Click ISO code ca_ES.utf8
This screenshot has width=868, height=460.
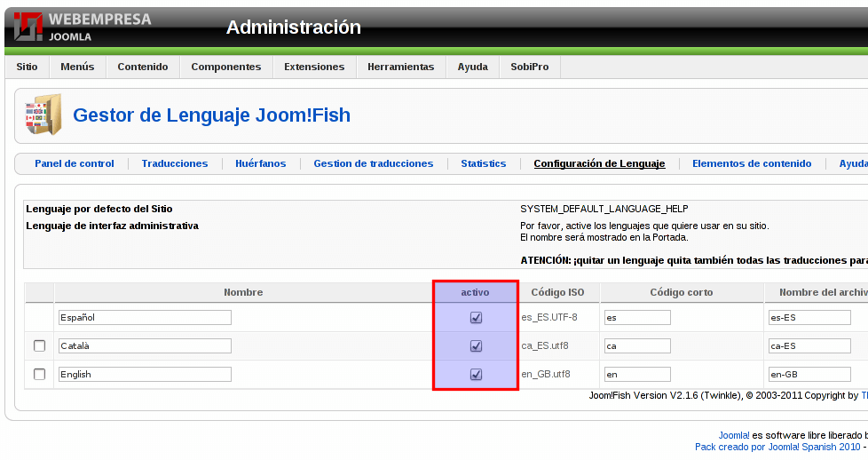click(545, 345)
